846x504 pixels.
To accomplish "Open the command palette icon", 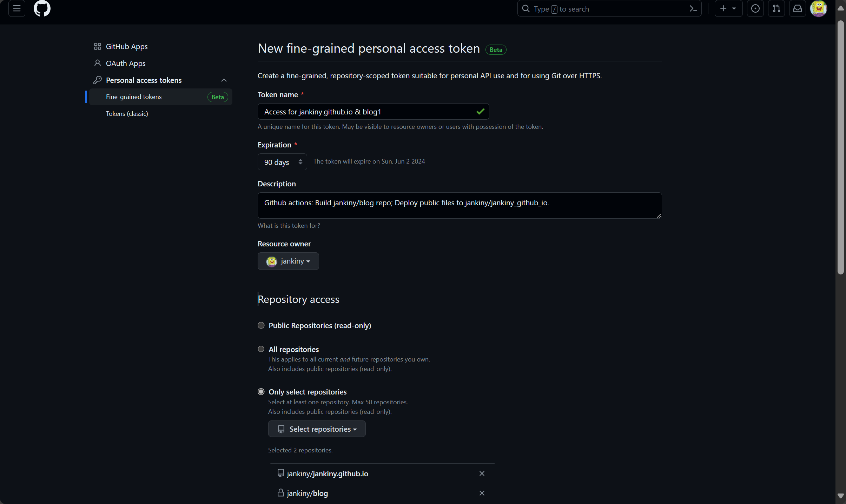I will (x=693, y=9).
